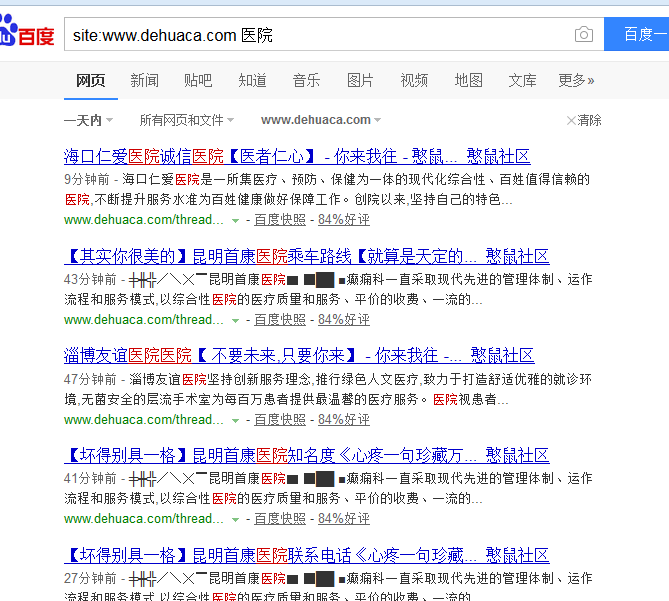Open 百度快照 for 淄博友谊医院 result
This screenshot has width=669, height=601.
[280, 420]
